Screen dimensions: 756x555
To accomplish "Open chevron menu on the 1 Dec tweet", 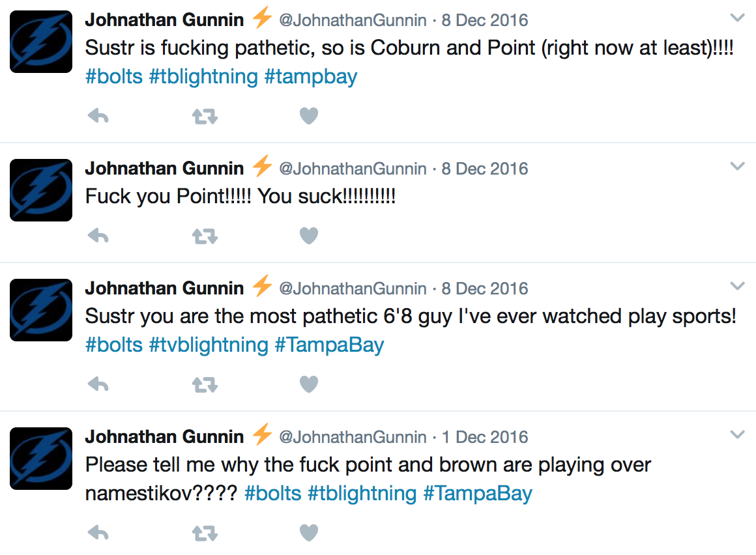I will [738, 434].
